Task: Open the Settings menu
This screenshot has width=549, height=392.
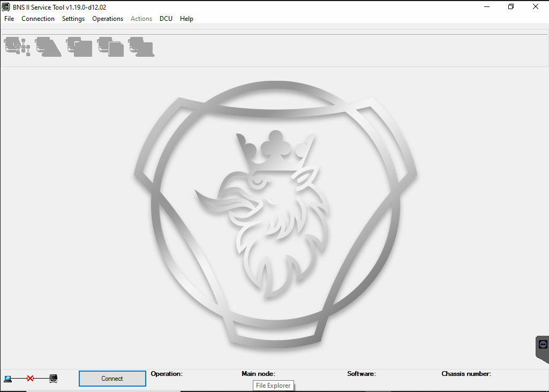Action: point(73,19)
